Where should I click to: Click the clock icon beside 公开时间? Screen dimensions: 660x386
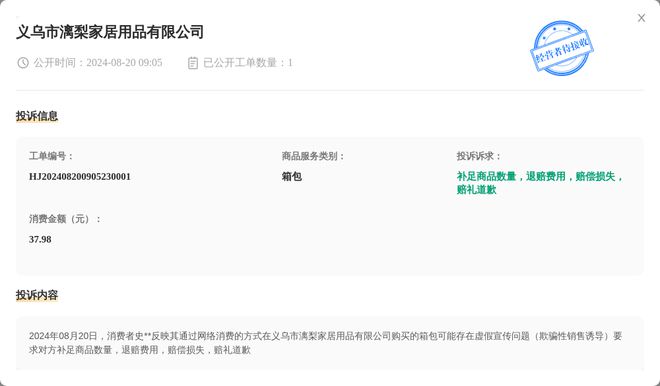coord(23,63)
